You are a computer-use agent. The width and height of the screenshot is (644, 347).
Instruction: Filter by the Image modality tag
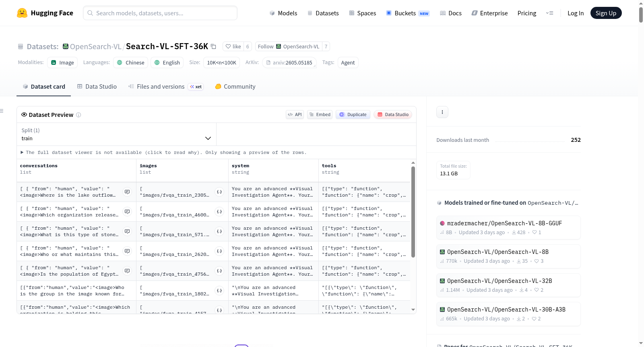(62, 62)
